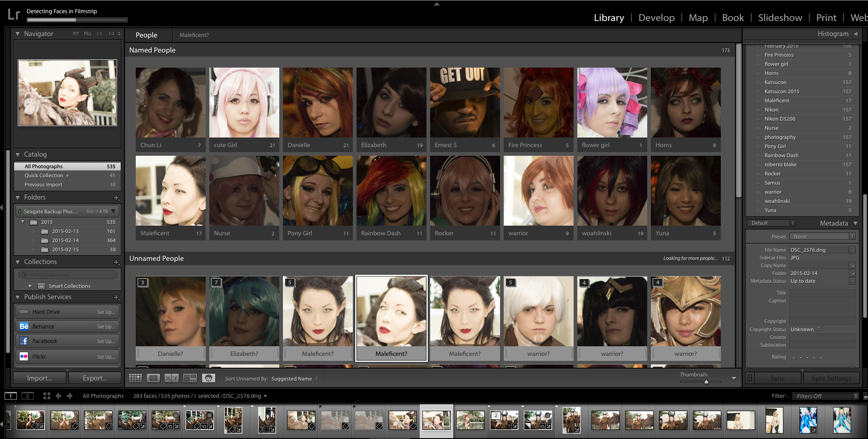This screenshot has height=439, width=868.
Task: Open Compare view (XY) in toolbar
Action: coord(171,378)
